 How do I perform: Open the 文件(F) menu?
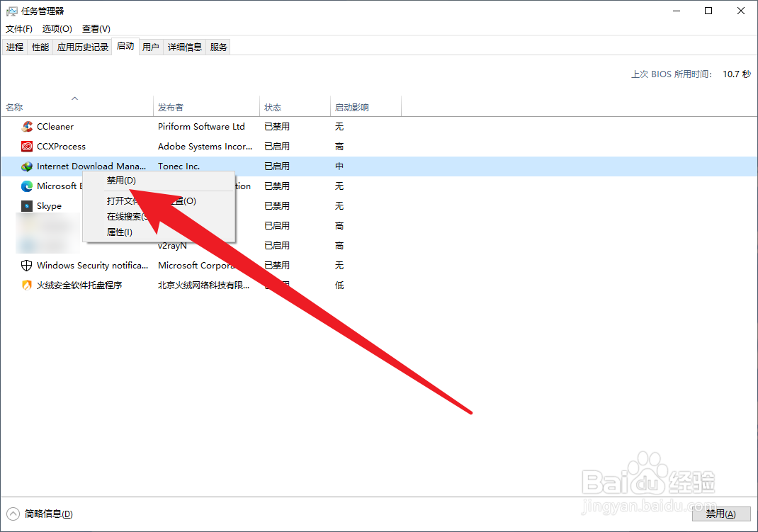pos(19,28)
